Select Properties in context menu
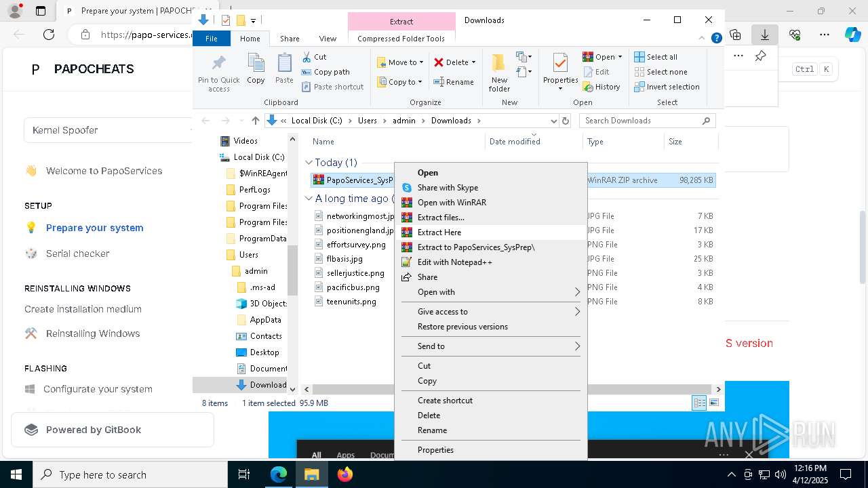 coord(490,450)
